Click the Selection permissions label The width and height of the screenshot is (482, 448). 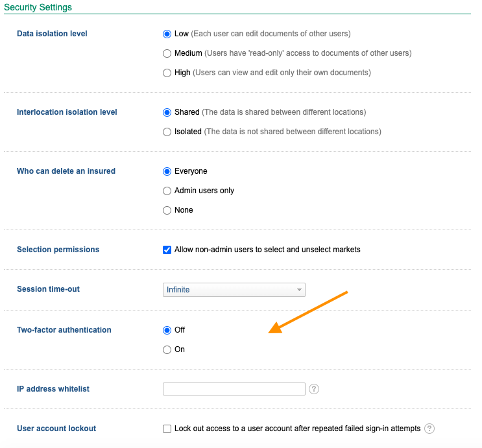(58, 250)
